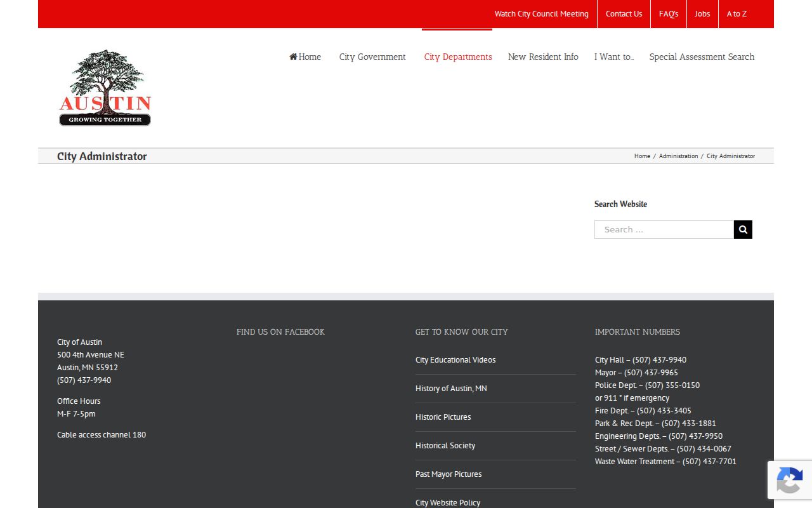Click the Fire Dept. phone number line

(x=643, y=411)
